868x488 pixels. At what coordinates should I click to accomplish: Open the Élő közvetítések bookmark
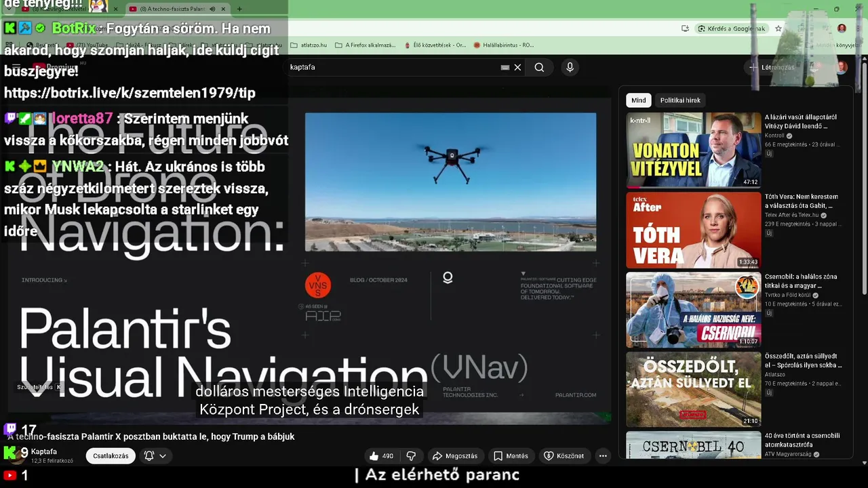point(435,45)
